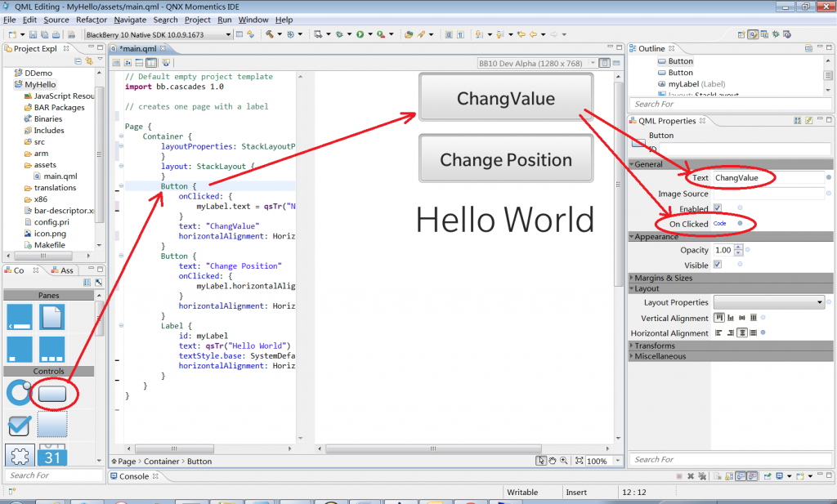Expand the Margins & Sizes section

[632, 278]
